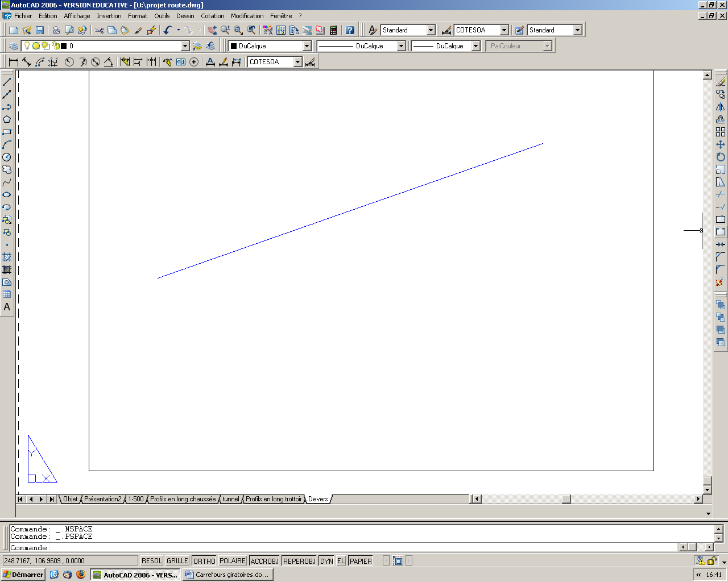The image size is (728, 582).
Task: Toggle PAPIER paper space button
Action: coord(361,561)
